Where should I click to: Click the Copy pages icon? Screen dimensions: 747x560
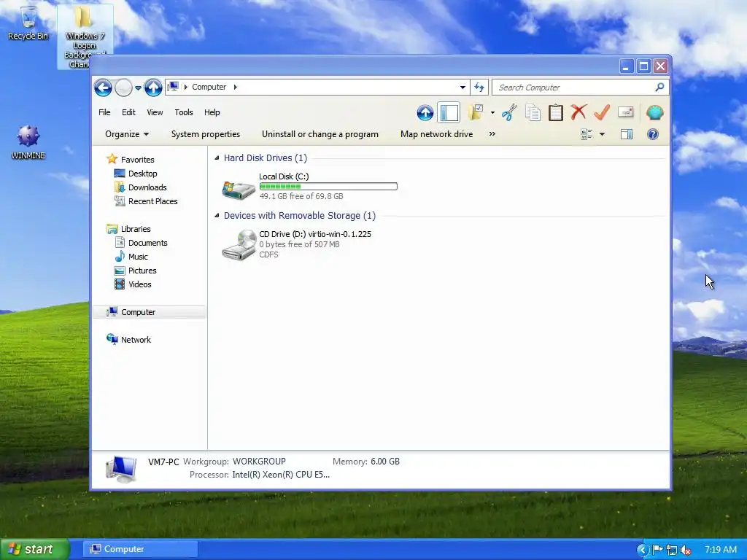pos(533,112)
